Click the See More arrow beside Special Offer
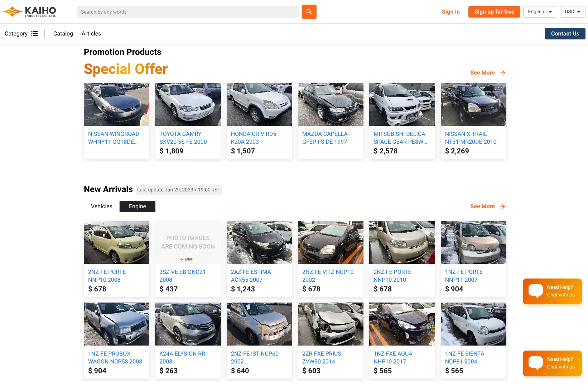 [503, 72]
